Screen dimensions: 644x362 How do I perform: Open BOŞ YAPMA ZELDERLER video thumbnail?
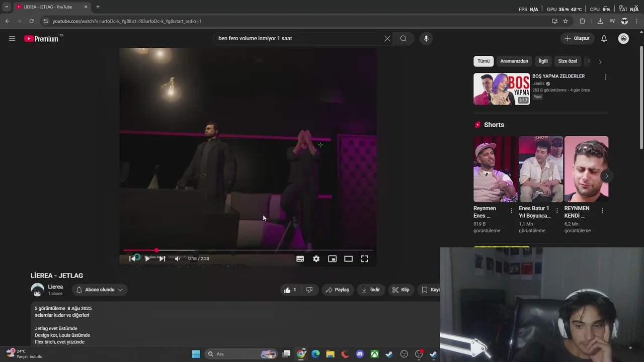point(502,89)
